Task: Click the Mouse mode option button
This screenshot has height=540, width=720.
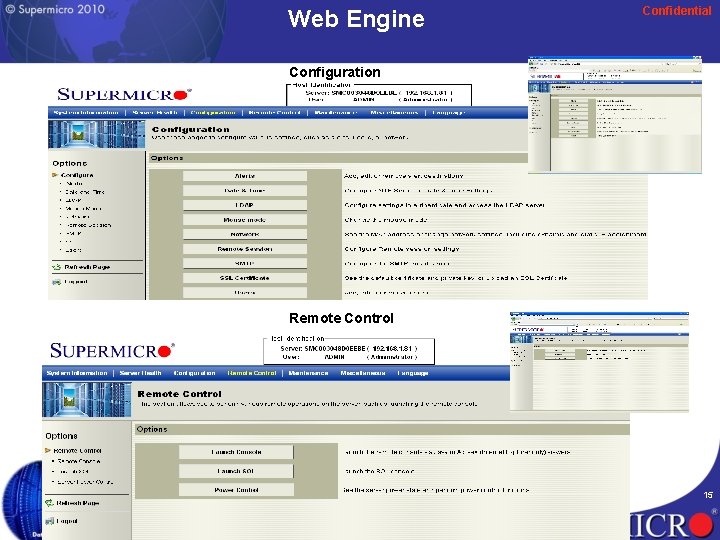Action: (245, 220)
